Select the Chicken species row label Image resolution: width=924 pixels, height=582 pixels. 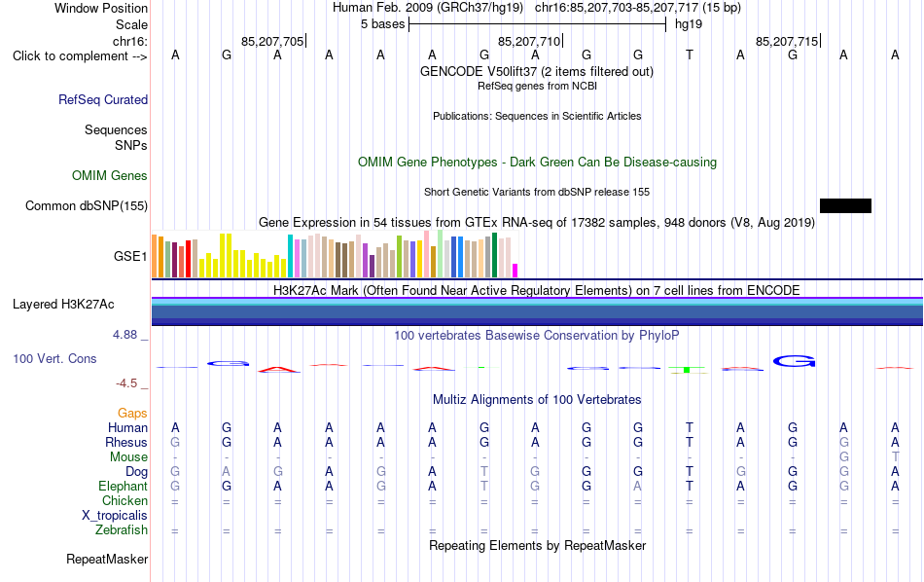click(x=124, y=500)
